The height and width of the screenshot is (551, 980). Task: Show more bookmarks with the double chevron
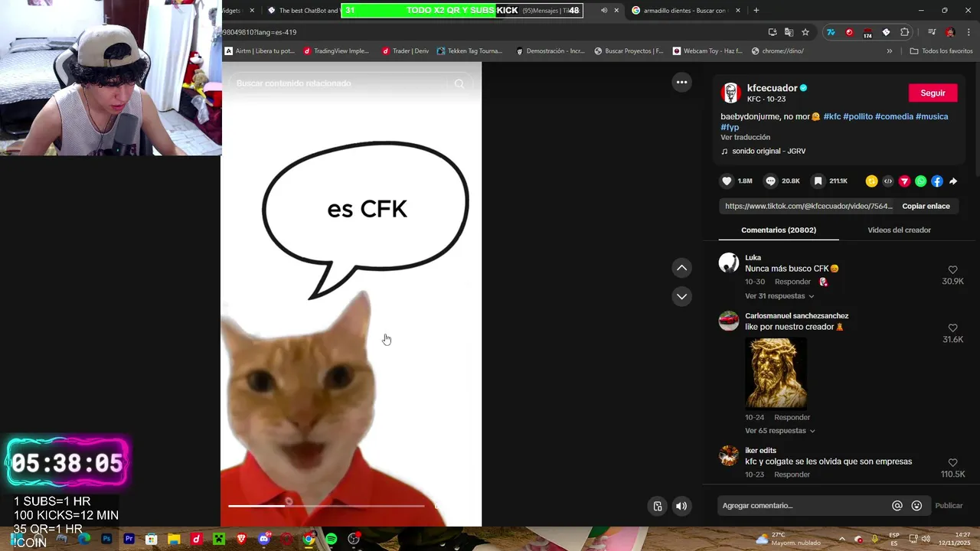(x=889, y=51)
